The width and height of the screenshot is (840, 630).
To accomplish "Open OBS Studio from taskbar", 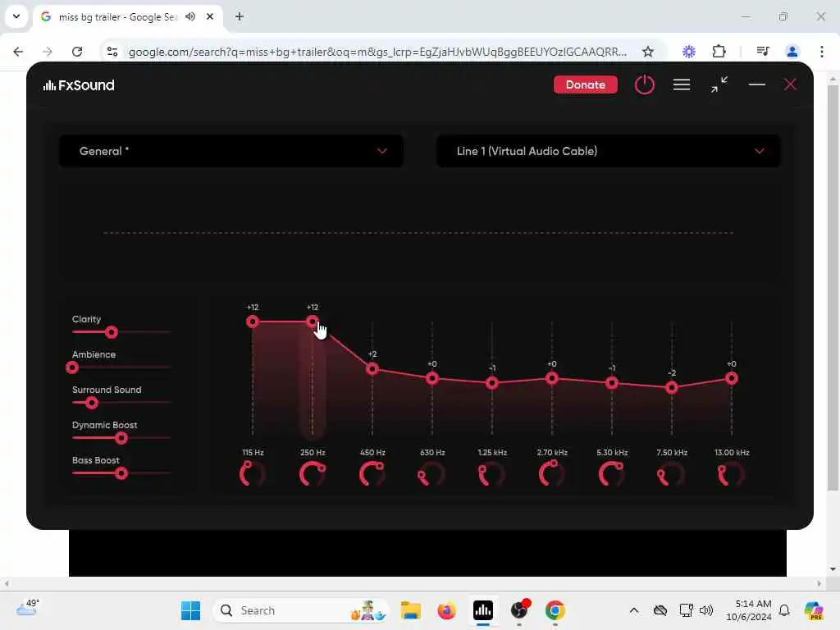I will click(x=519, y=610).
